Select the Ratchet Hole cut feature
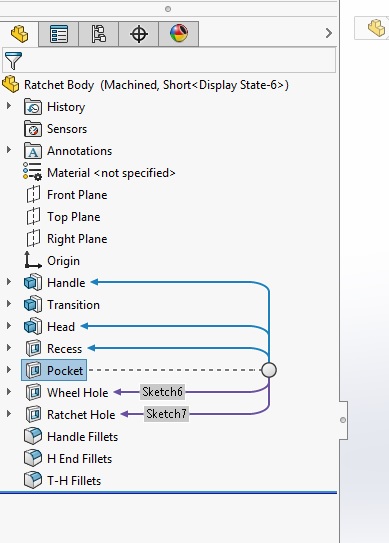The height and width of the screenshot is (543, 389). click(x=70, y=415)
